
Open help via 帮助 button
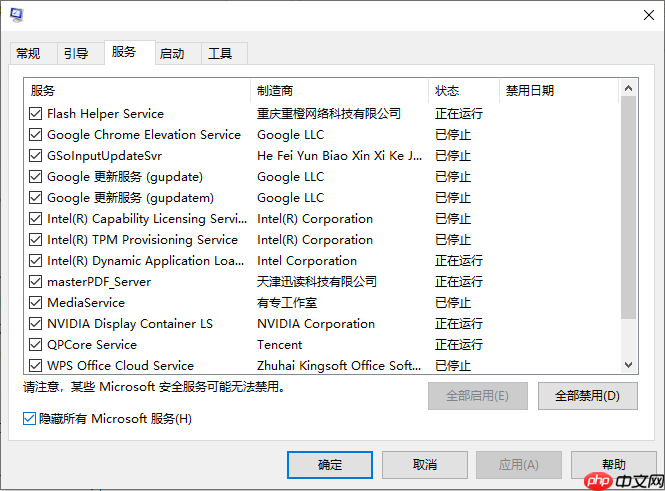614,465
